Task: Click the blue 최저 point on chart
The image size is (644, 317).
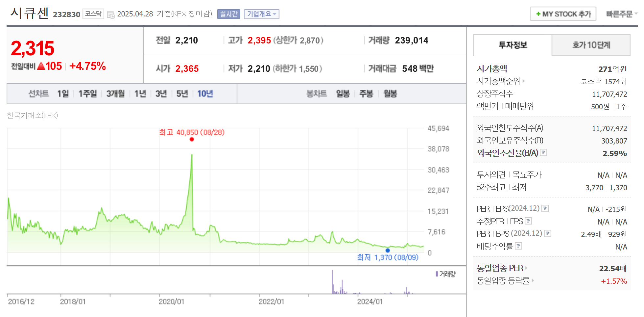Action: (x=388, y=251)
